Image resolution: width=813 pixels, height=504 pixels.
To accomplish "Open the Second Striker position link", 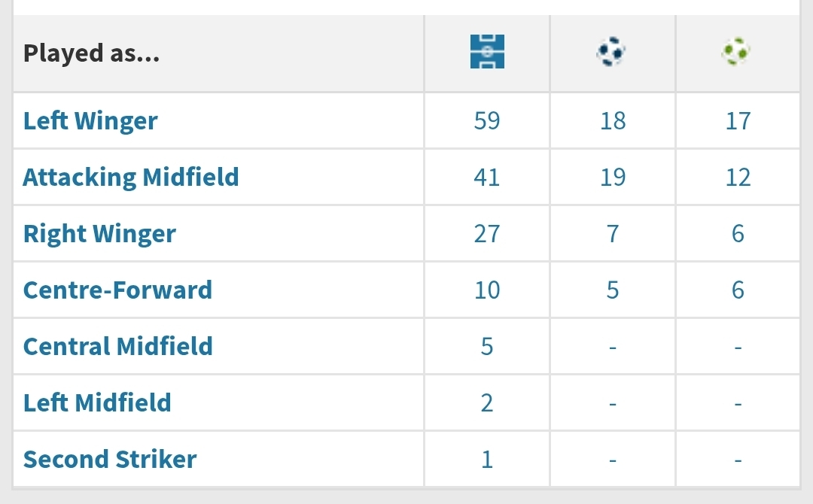I will pos(110,460).
